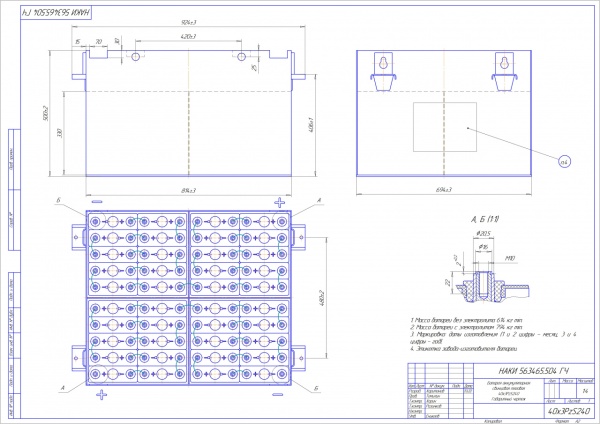
Task: Click the right lifting hole circle in front view
Action: 241,58
